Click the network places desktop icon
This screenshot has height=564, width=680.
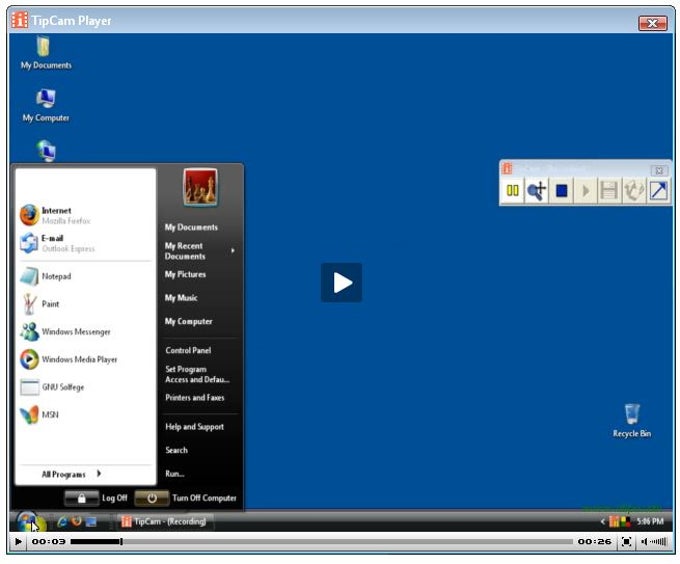(46, 151)
